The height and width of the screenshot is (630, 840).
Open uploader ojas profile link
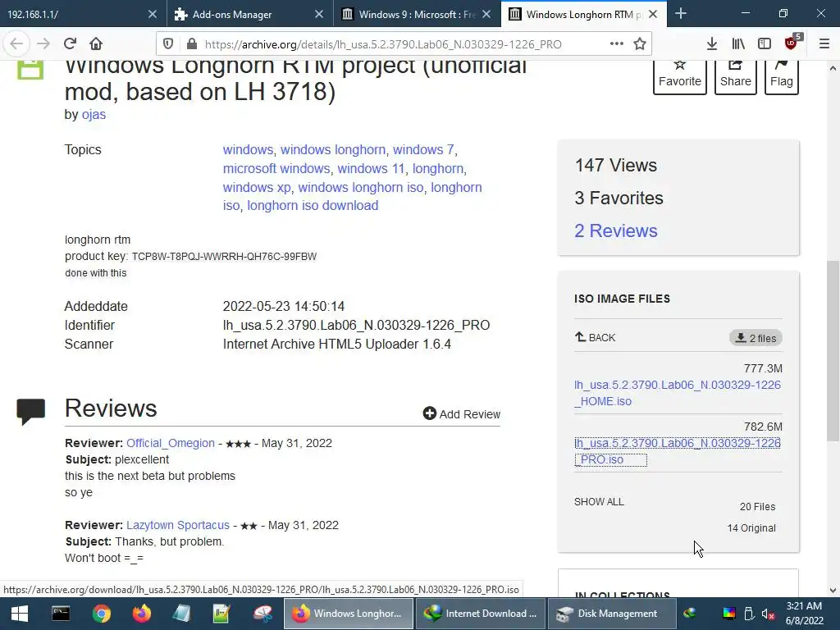94,114
